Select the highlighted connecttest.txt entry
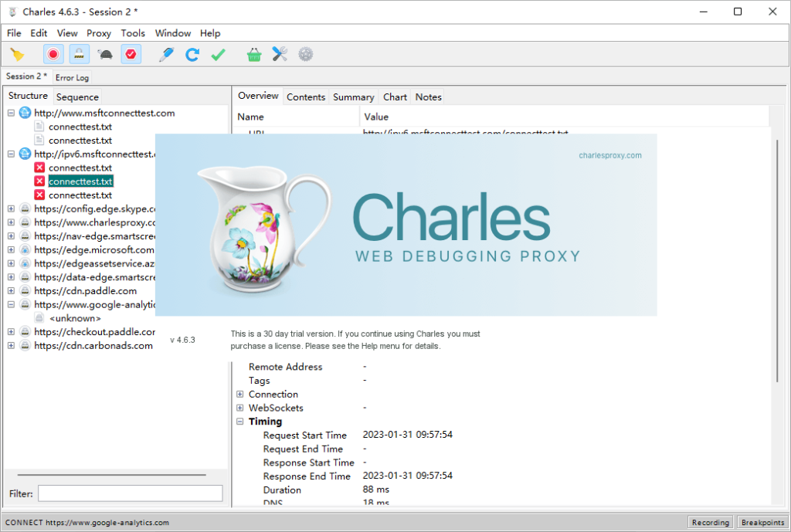The image size is (791, 532). (x=80, y=181)
